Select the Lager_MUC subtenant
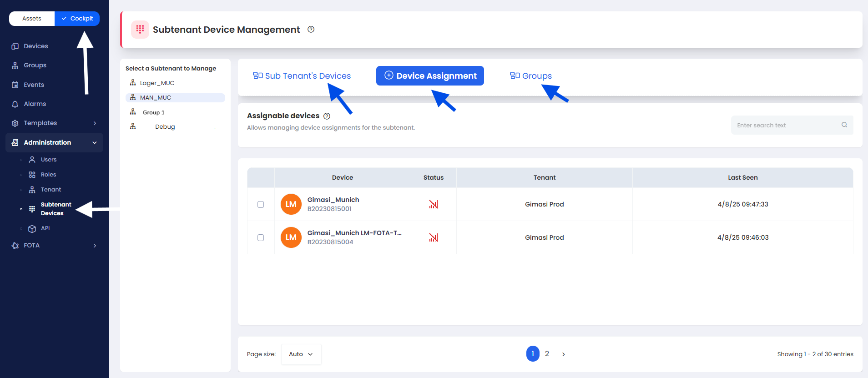Screen dimensions: 868x378 (x=157, y=83)
